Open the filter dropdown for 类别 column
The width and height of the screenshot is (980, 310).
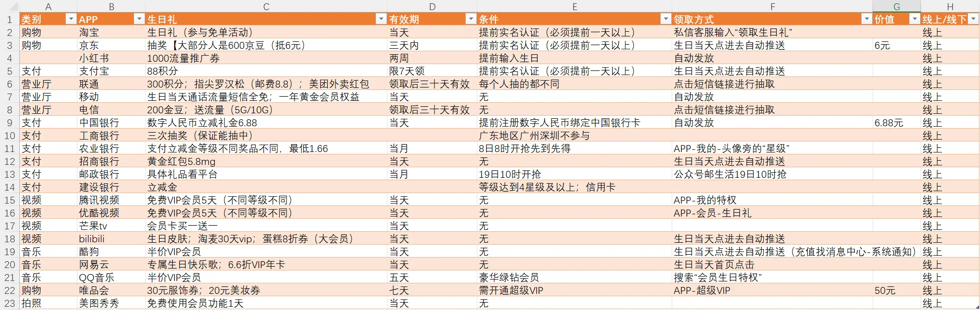[70, 19]
